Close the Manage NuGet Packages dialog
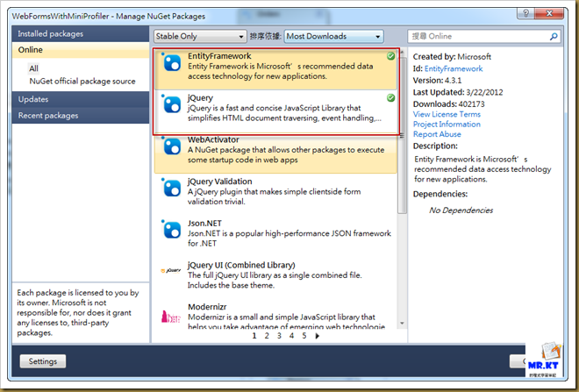579x392 pixels. click(549, 14)
